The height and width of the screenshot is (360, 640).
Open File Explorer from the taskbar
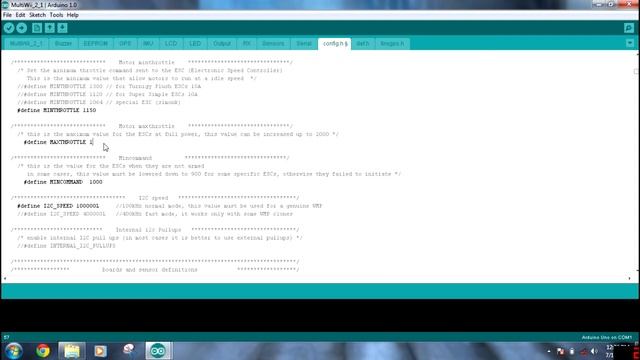pyautogui.click(x=72, y=351)
